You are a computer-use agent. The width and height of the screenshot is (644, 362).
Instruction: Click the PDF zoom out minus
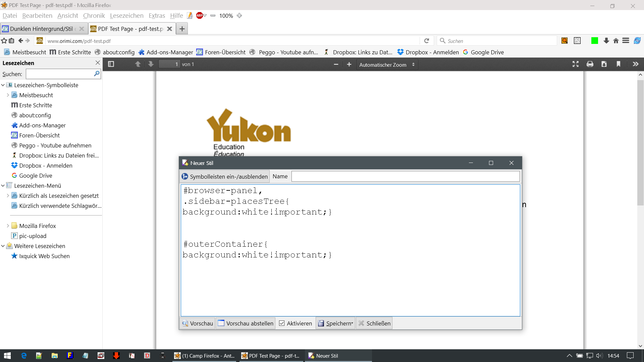point(336,64)
